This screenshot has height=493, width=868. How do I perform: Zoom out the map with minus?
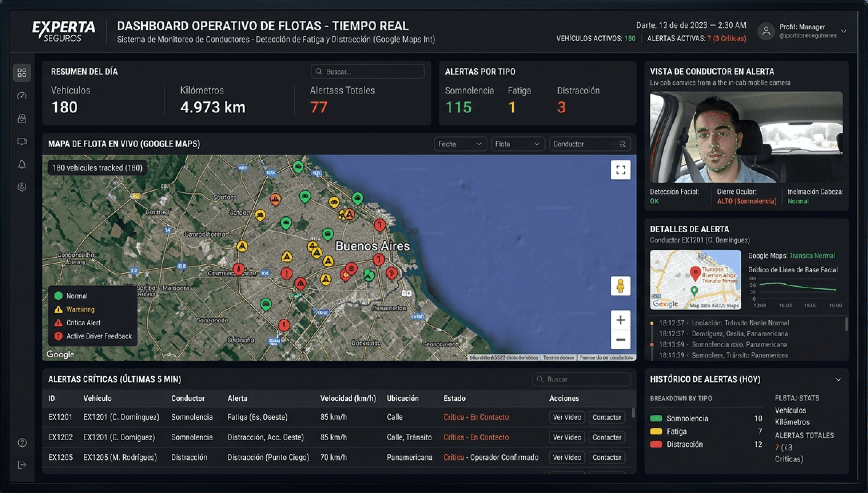(621, 340)
